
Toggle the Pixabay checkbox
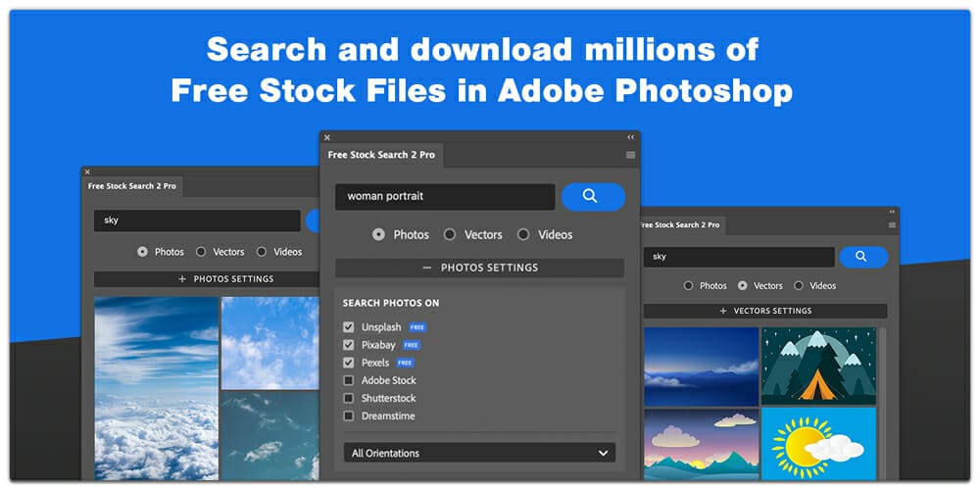(349, 344)
